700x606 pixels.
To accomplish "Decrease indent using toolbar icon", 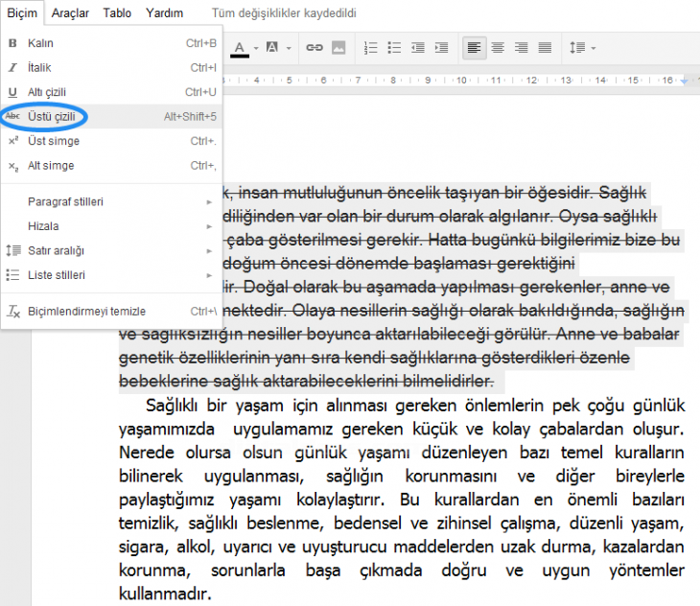I will tap(417, 47).
